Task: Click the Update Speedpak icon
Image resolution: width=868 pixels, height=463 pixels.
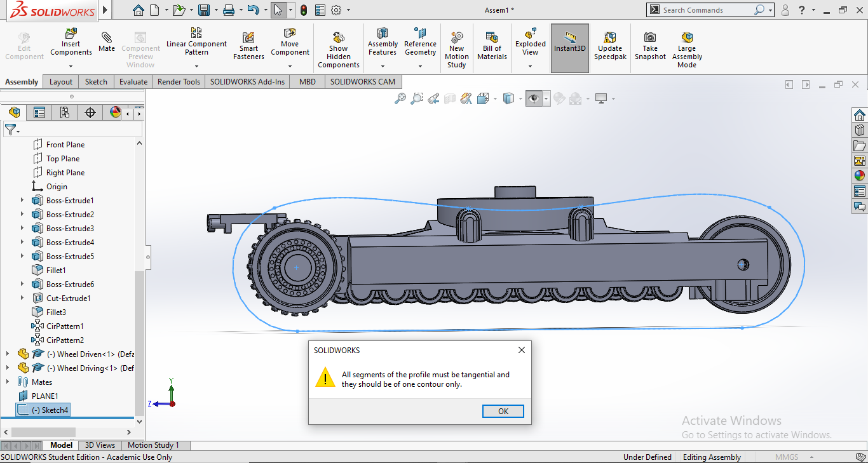Action: pyautogui.click(x=610, y=46)
